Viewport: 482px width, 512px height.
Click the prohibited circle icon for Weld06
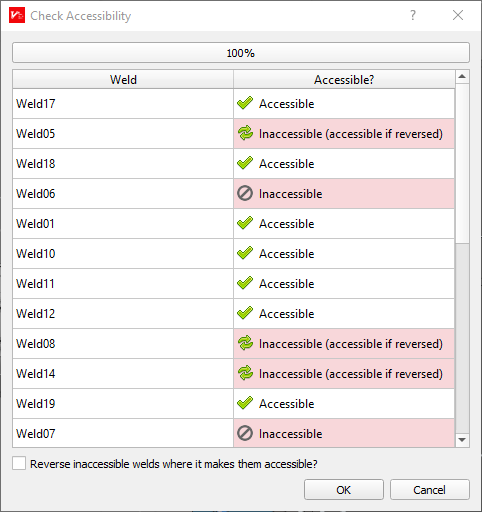coord(245,193)
